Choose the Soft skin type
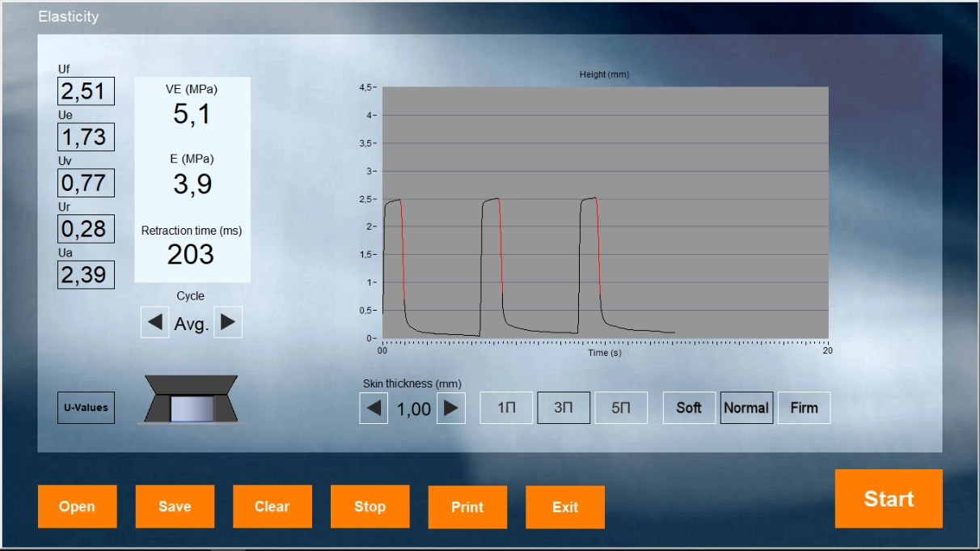The height and width of the screenshot is (551, 980). (x=689, y=408)
